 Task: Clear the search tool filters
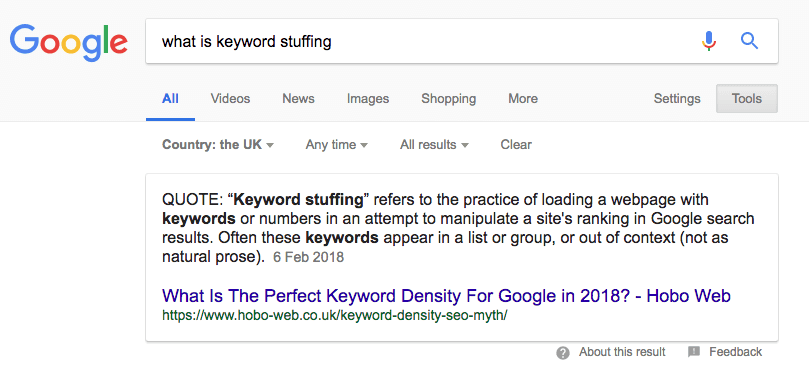point(516,145)
